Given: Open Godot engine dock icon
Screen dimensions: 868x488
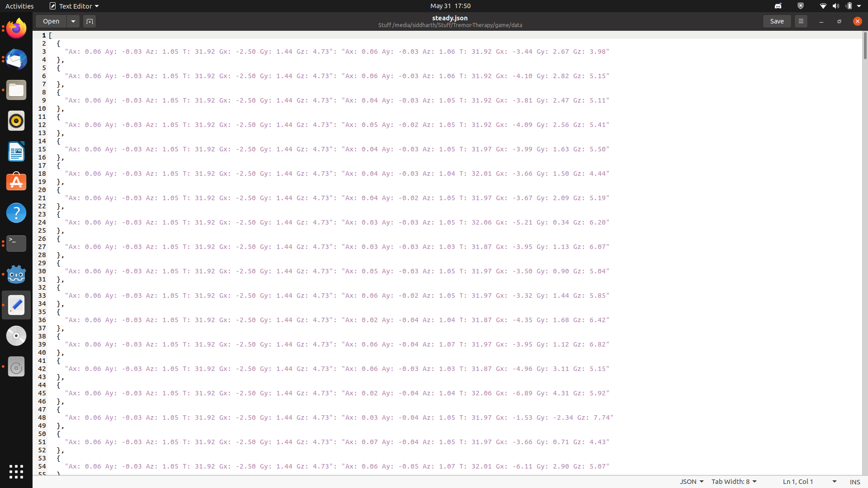Looking at the screenshot, I should (16, 274).
